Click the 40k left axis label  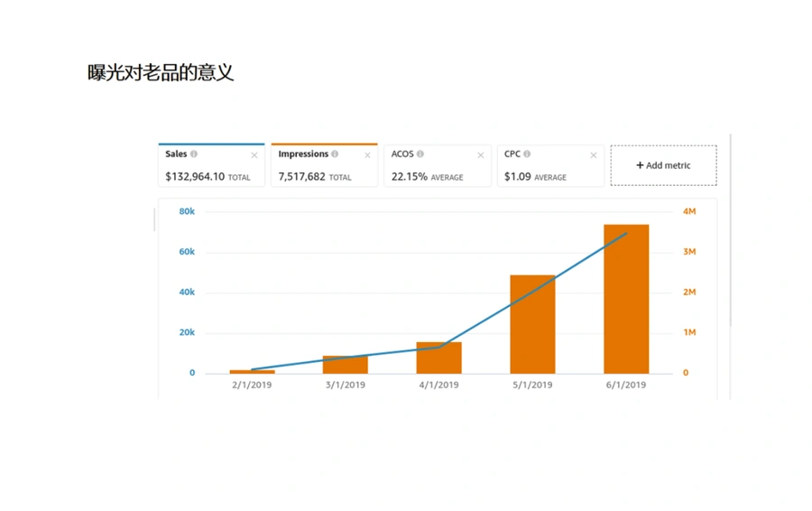187,293
